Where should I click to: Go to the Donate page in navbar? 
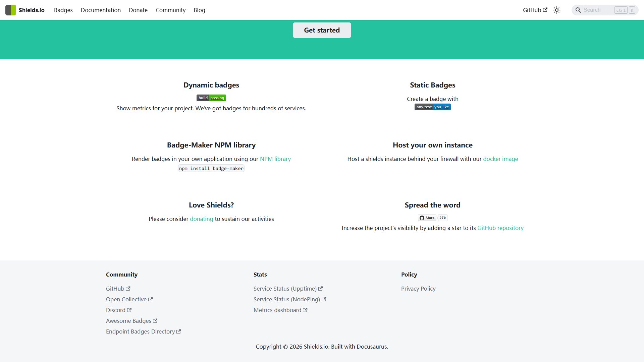138,10
